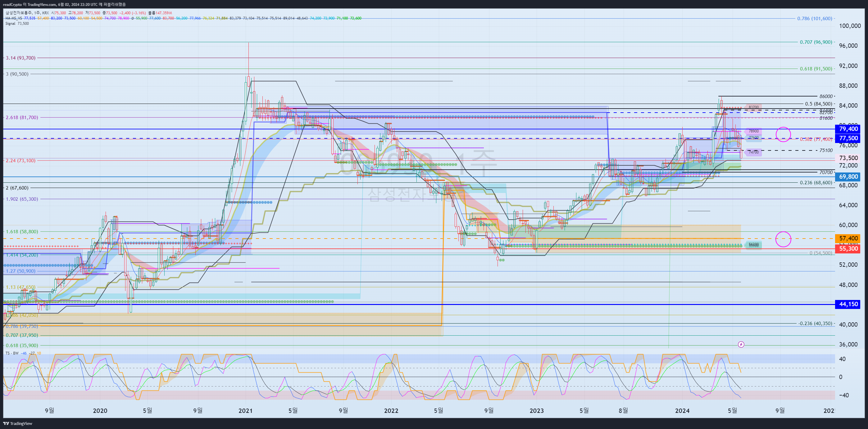Screen dimensions: 868x429
Task: Click the volume 147.359M readout
Action: point(160,13)
